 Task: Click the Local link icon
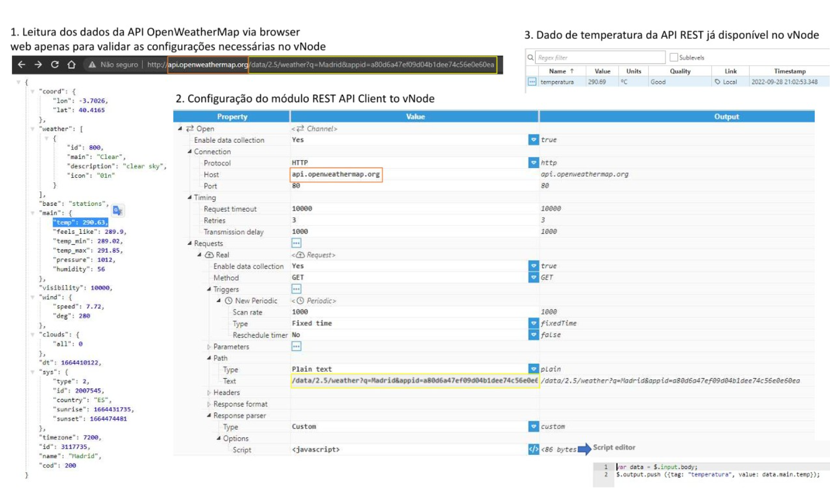(717, 82)
